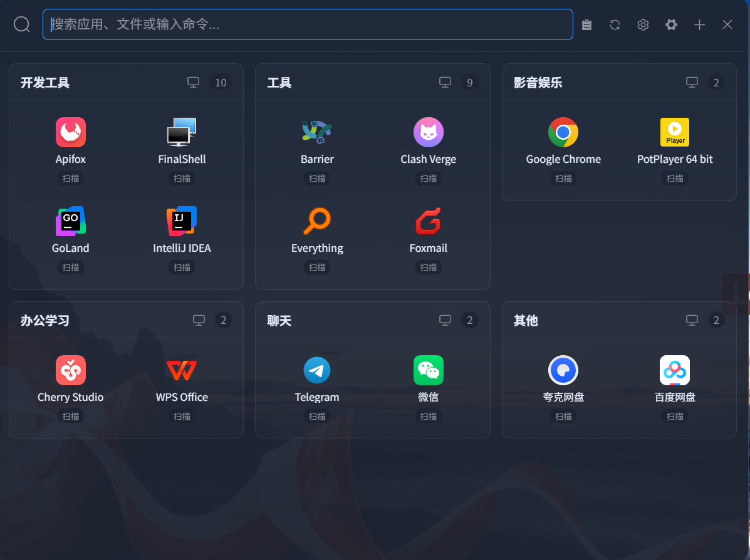Screen dimensions: 750x560
Task: Click the 扫描 tag under 夸克网盘
Action: tap(563, 417)
